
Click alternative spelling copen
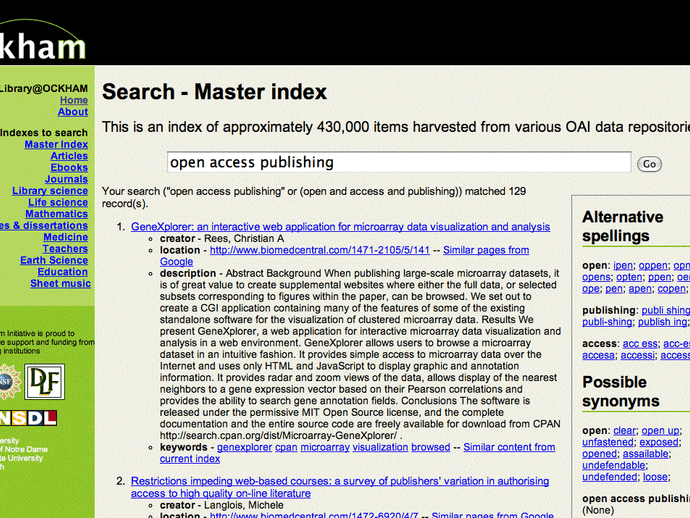(x=672, y=289)
